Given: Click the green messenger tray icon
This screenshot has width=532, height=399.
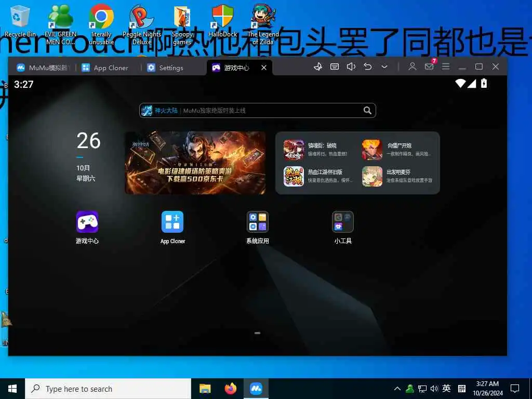Looking at the screenshot, I should point(410,389).
